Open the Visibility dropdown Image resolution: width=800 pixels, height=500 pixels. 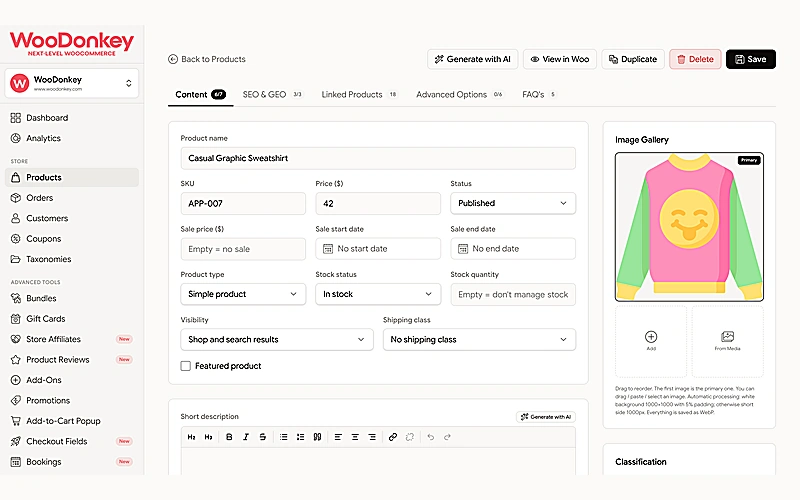(x=277, y=339)
